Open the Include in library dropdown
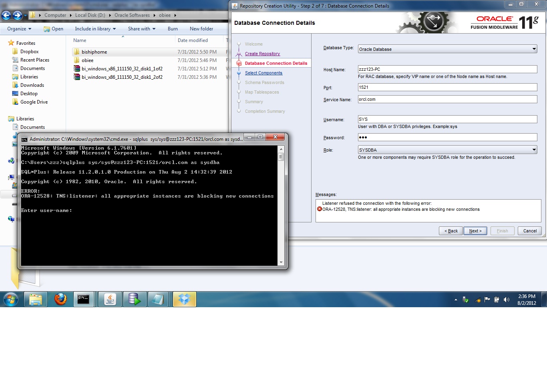Screen dimensions: 547x392 pos(95,29)
